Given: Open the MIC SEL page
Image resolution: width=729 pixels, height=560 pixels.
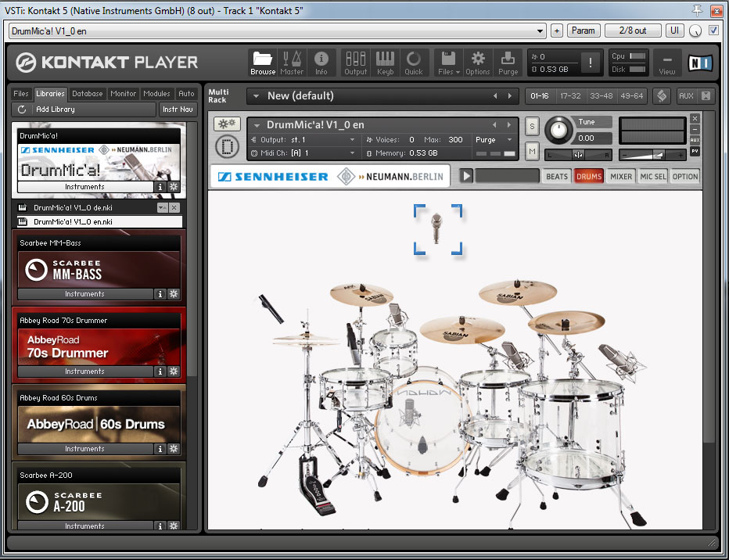Looking at the screenshot, I should point(653,177).
